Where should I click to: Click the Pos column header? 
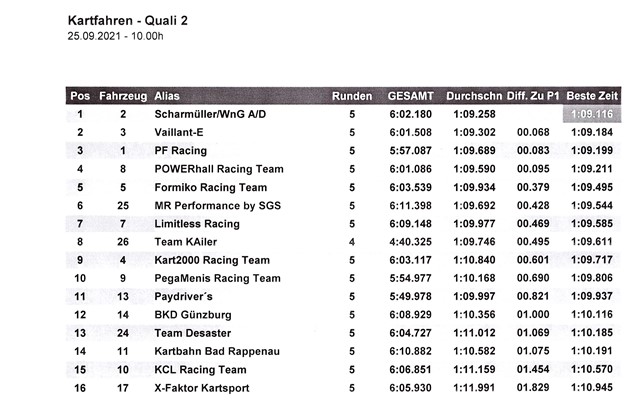tap(80, 96)
